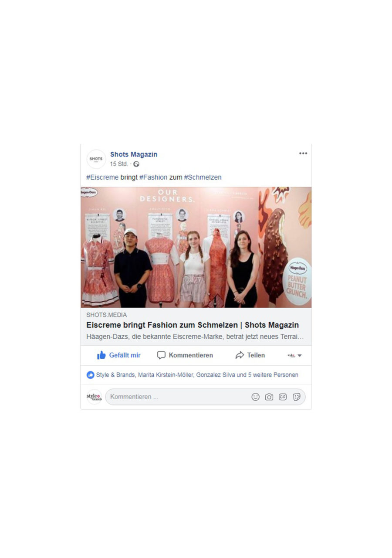Click the #Schmelzen hashtag

[203, 177]
